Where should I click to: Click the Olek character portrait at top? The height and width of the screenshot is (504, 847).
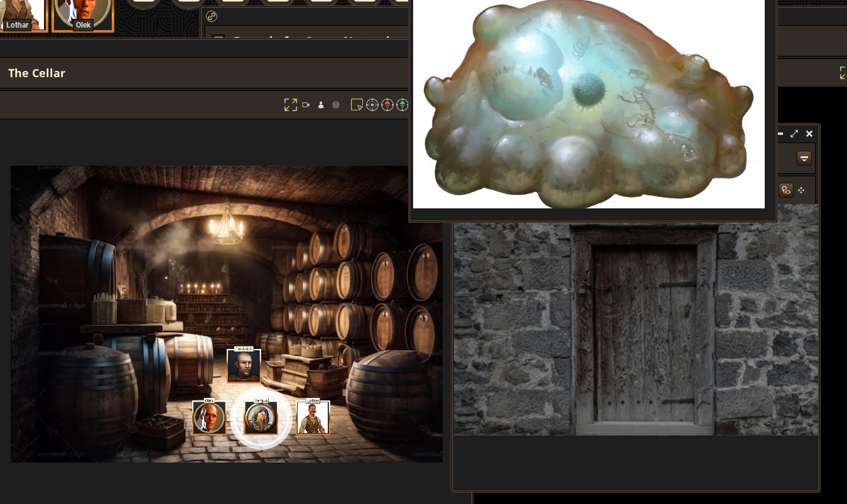pyautogui.click(x=83, y=15)
